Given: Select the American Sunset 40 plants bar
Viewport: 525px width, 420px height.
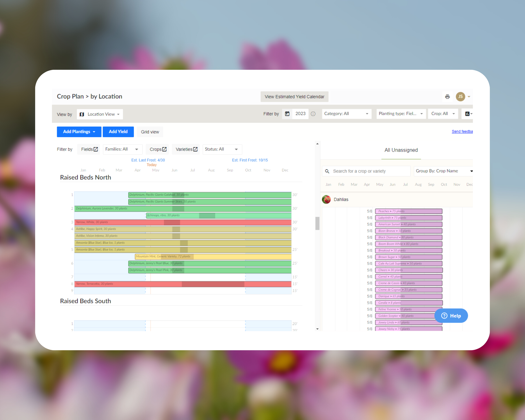Looking at the screenshot, I should [409, 225].
